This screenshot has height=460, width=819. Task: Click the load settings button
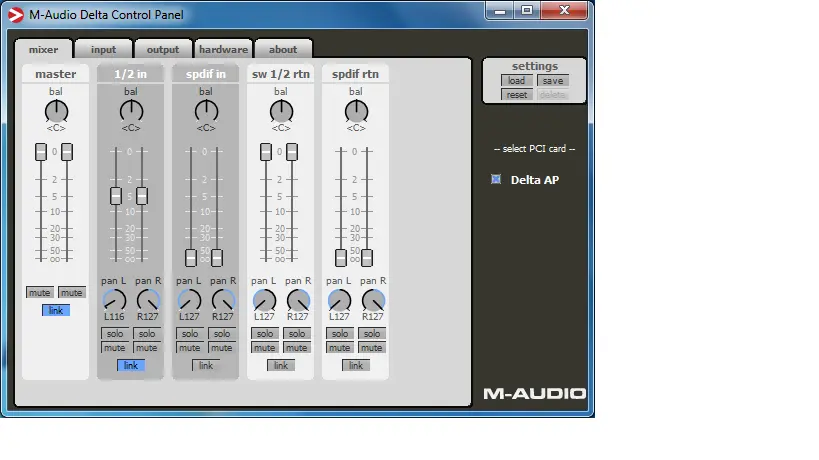tap(517, 80)
